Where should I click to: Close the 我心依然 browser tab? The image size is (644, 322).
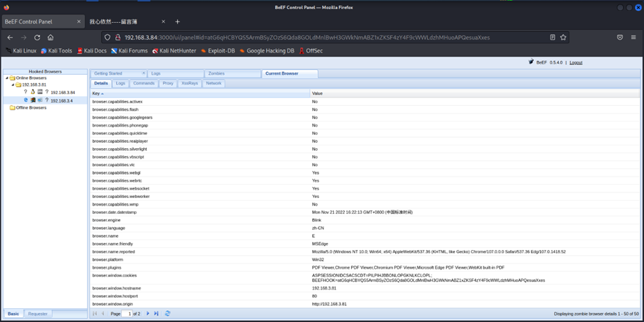pyautogui.click(x=163, y=21)
